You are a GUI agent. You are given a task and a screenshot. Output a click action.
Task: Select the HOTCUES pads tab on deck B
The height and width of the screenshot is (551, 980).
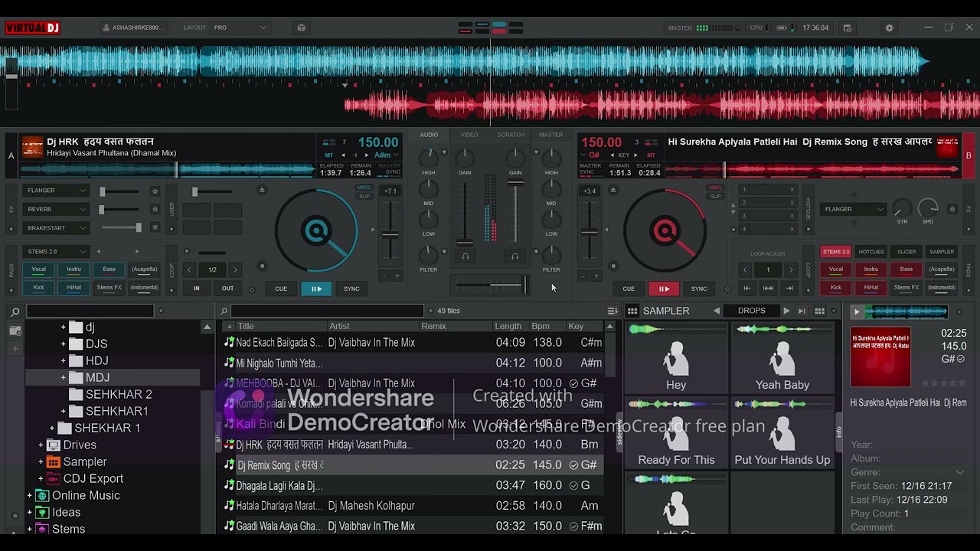click(x=871, y=251)
